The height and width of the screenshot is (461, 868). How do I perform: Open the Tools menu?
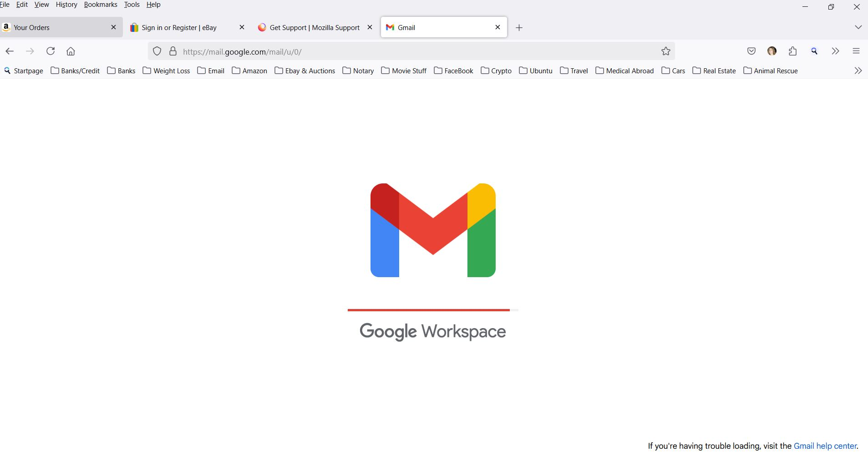point(132,5)
